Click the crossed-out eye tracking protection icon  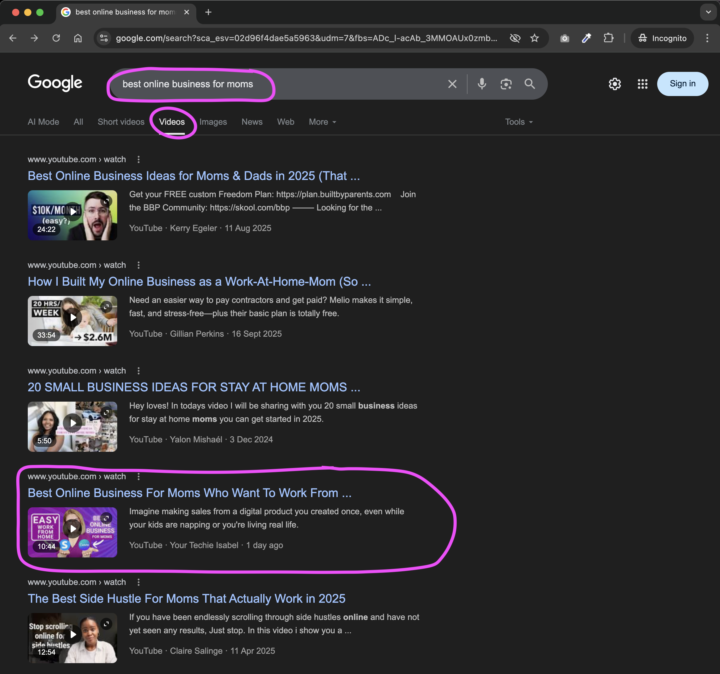(x=515, y=38)
